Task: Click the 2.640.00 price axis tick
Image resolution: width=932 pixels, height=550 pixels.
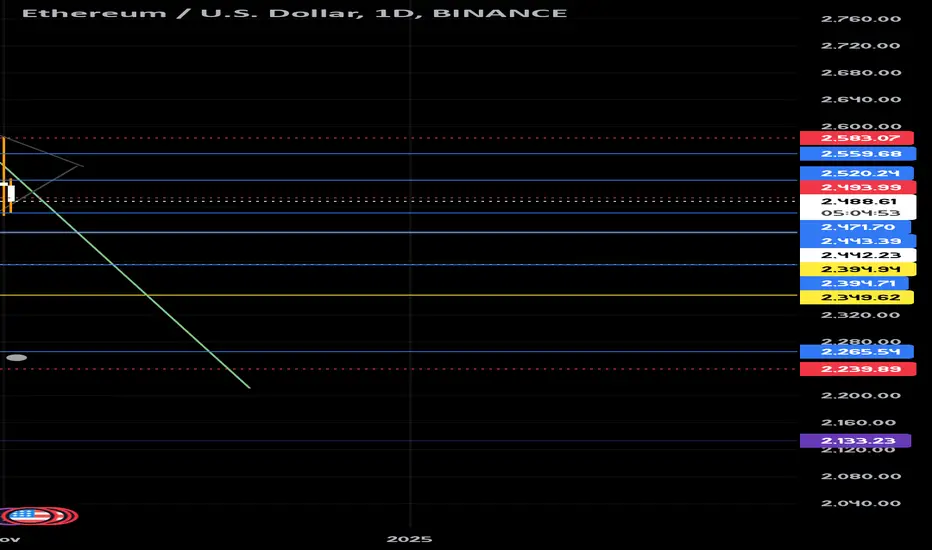Action: [861, 99]
